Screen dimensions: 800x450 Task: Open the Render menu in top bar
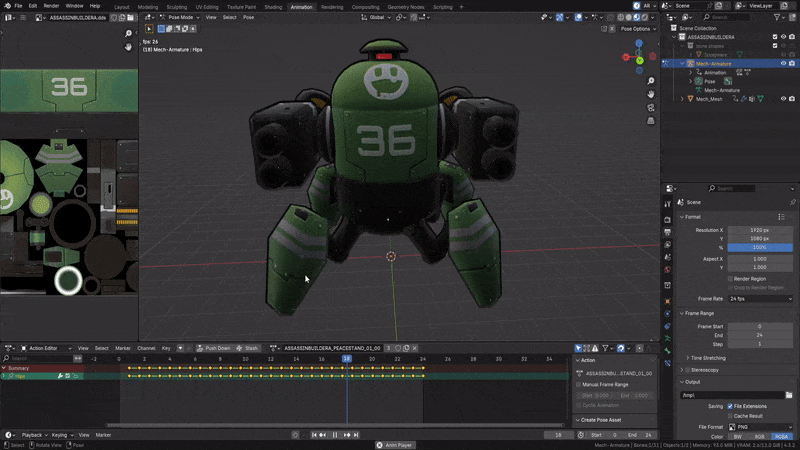pyautogui.click(x=51, y=6)
